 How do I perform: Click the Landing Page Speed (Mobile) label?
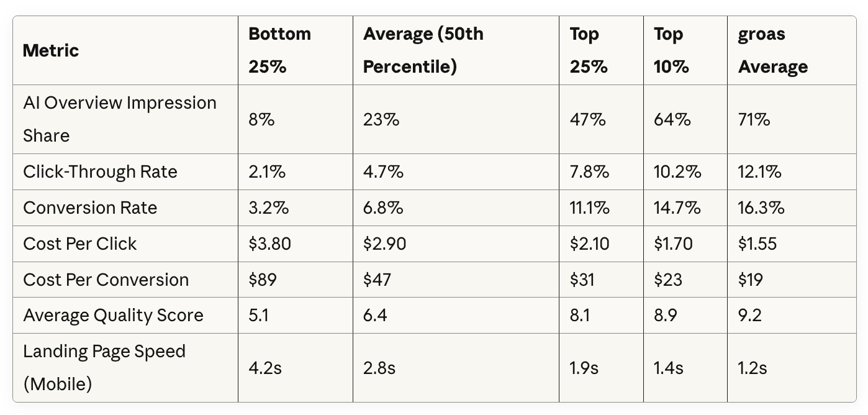click(104, 368)
